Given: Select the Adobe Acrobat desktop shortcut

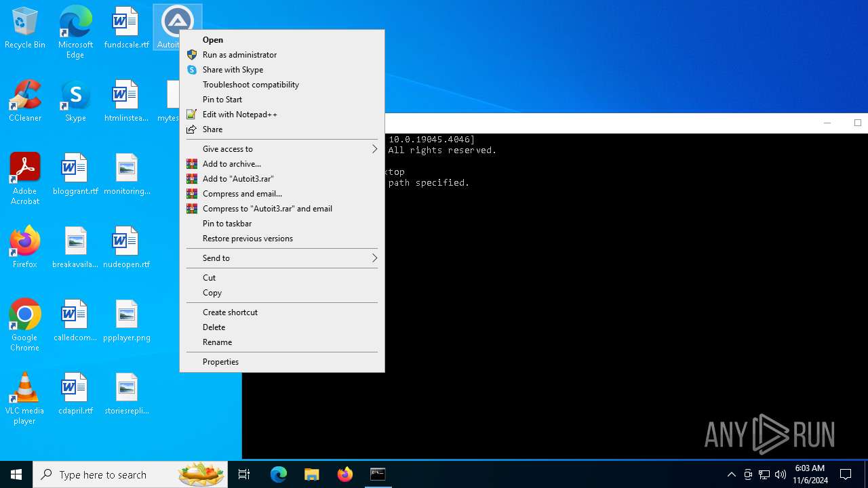Looking at the screenshot, I should click(25, 179).
